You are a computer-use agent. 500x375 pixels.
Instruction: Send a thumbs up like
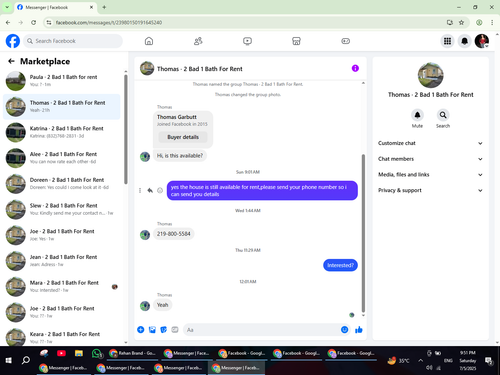click(x=359, y=330)
